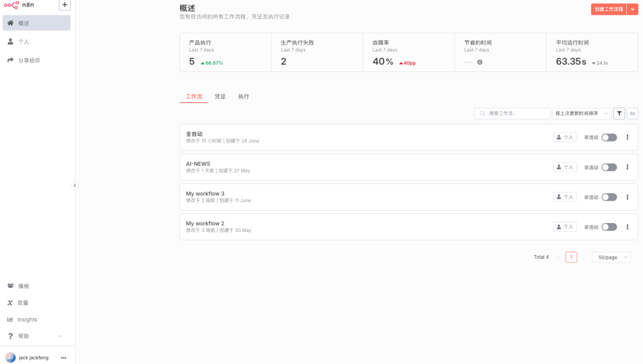Open the AI-NEWS workflow

point(408,167)
